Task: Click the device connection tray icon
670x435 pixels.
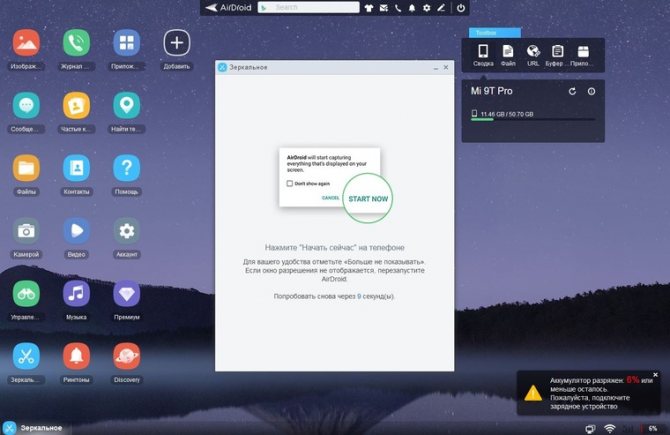Action: [591, 429]
